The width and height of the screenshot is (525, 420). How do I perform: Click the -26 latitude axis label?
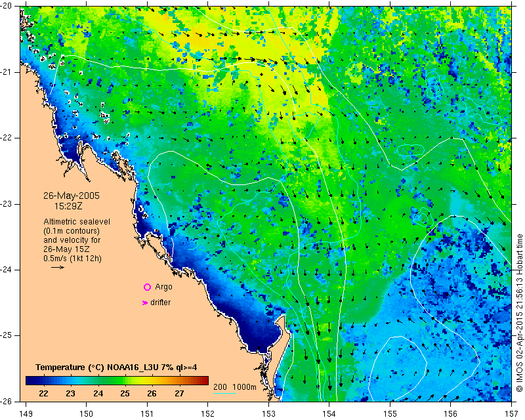tap(7, 401)
